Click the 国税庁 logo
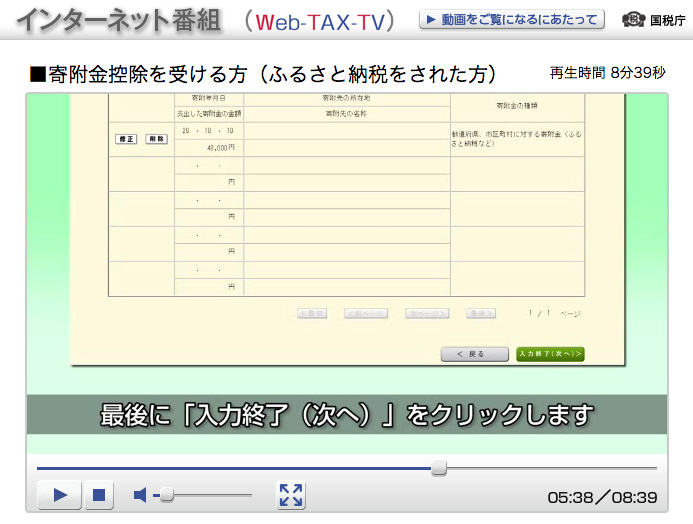 pos(654,20)
